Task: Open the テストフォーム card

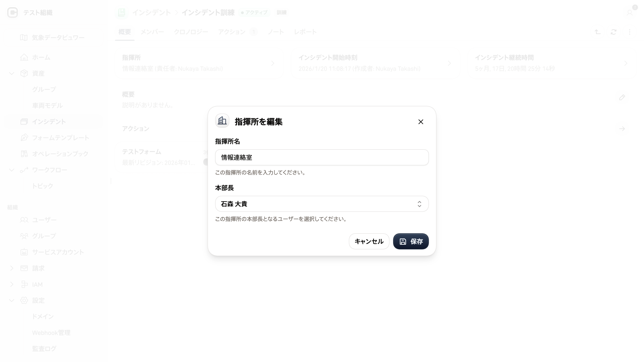Action: point(161,157)
